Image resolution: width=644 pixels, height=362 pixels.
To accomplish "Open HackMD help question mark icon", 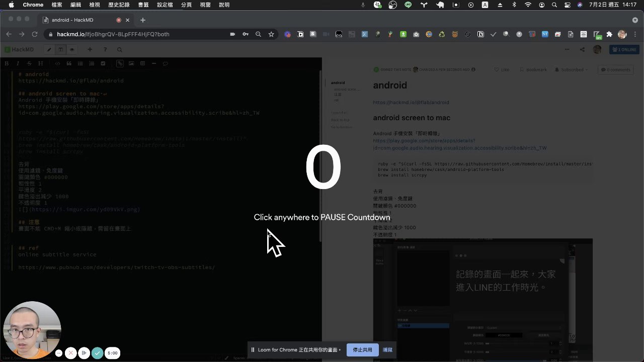I will pos(105,50).
